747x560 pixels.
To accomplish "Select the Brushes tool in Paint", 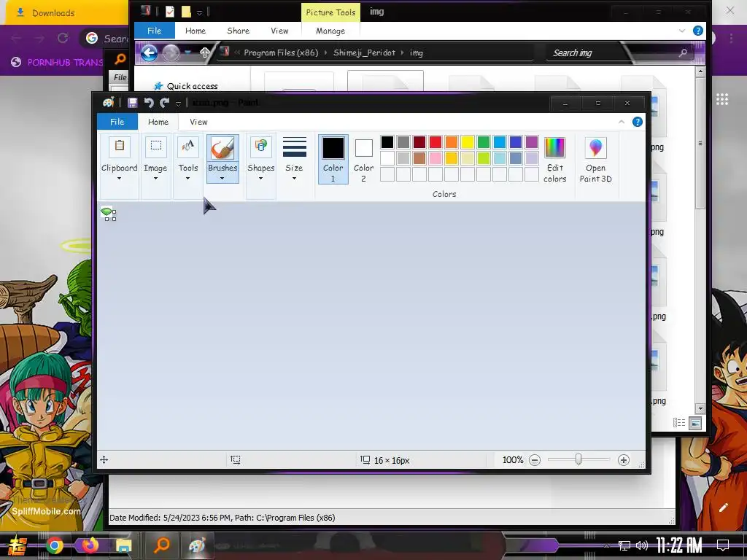I will [222, 158].
